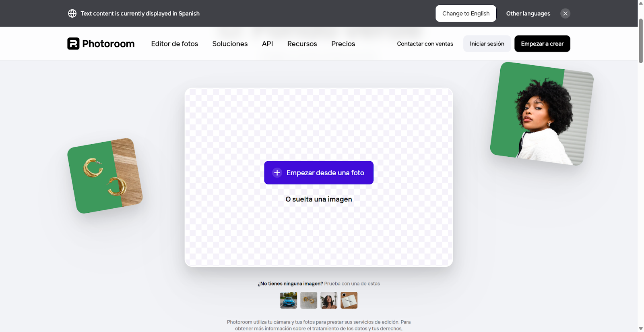
Task: Click the Photoroom logo
Action: [101, 44]
